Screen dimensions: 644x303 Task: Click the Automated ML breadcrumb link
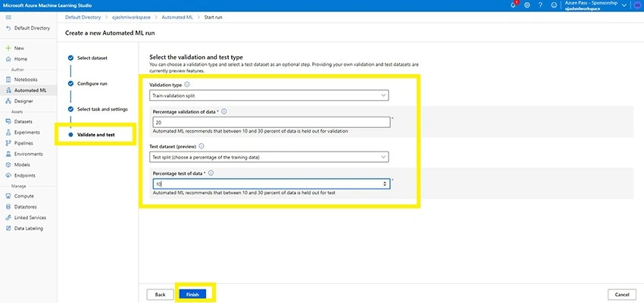[177, 17]
